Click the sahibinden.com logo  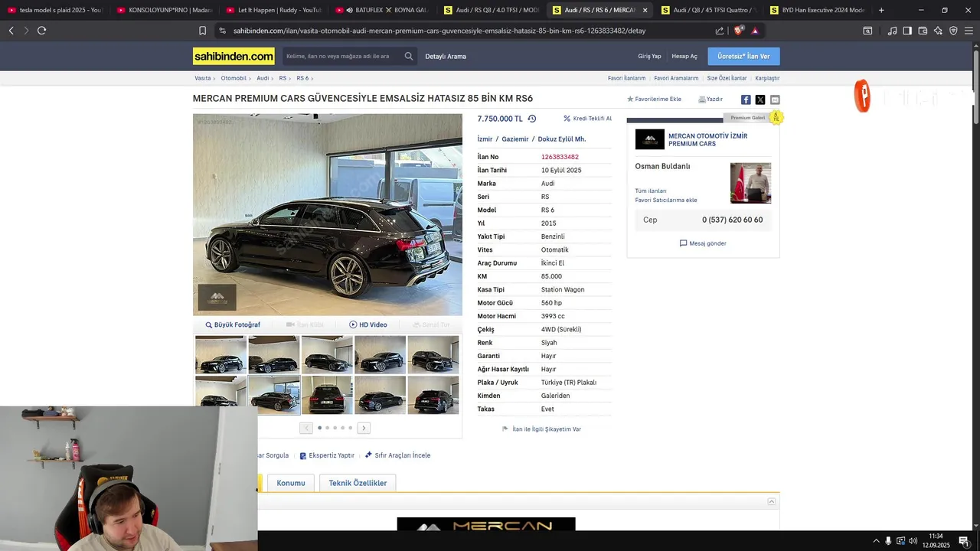[234, 56]
